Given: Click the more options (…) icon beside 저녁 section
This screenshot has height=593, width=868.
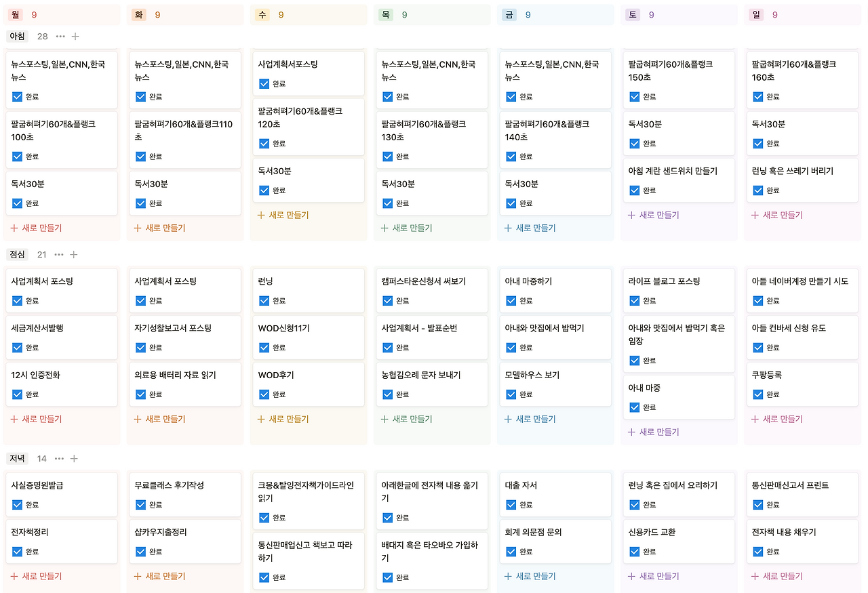Looking at the screenshot, I should pos(58,458).
